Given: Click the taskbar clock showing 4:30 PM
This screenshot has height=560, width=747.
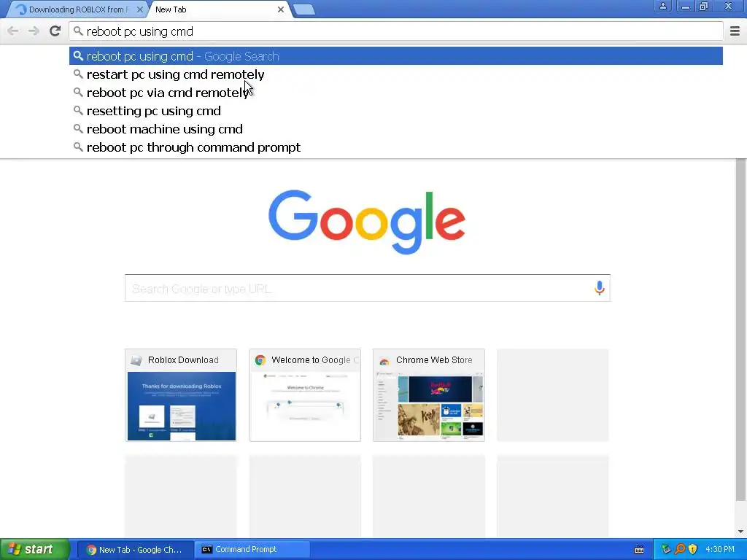Looking at the screenshot, I should [720, 550].
